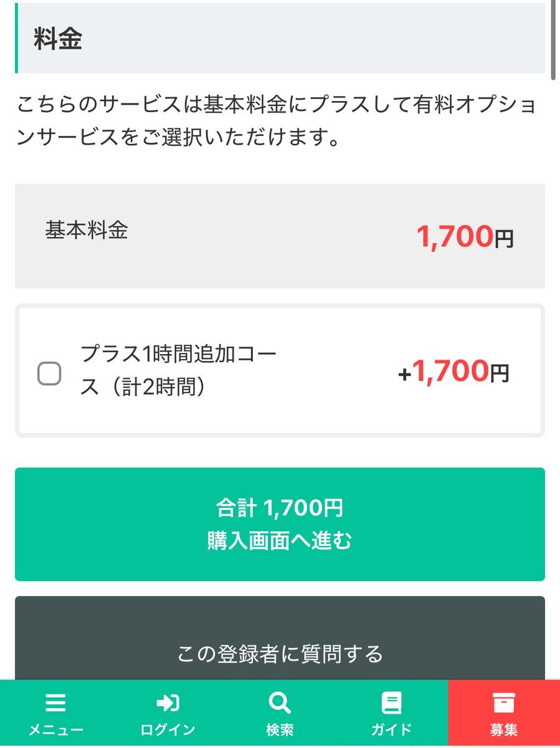Click the +1,700円 option price
This screenshot has width=560, height=748.
tap(453, 372)
